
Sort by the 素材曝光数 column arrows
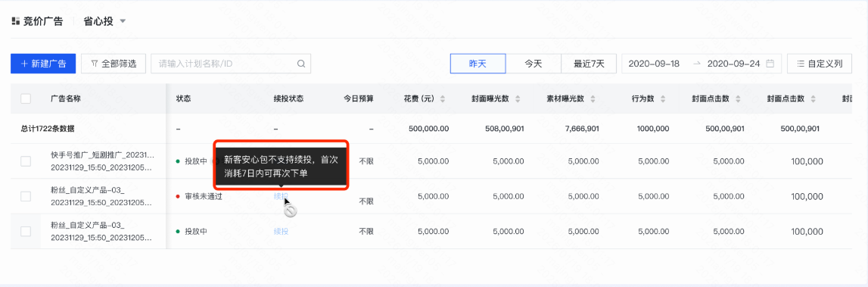[593, 99]
